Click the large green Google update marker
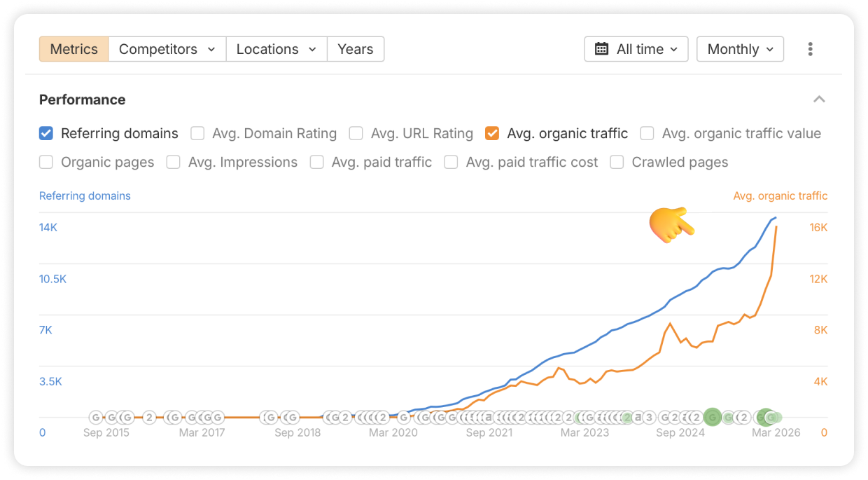Viewport: 868px width, 480px height. tap(713, 418)
